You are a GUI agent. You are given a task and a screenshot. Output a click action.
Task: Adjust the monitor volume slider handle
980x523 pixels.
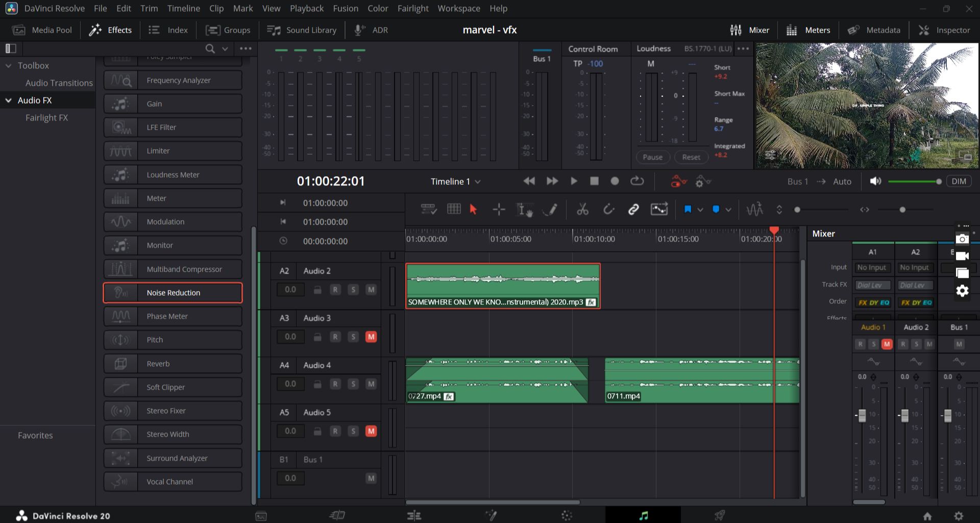[x=939, y=181]
